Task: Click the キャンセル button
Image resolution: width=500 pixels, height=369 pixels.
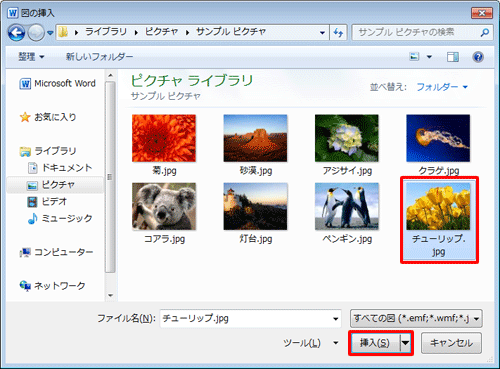Action: [451, 343]
